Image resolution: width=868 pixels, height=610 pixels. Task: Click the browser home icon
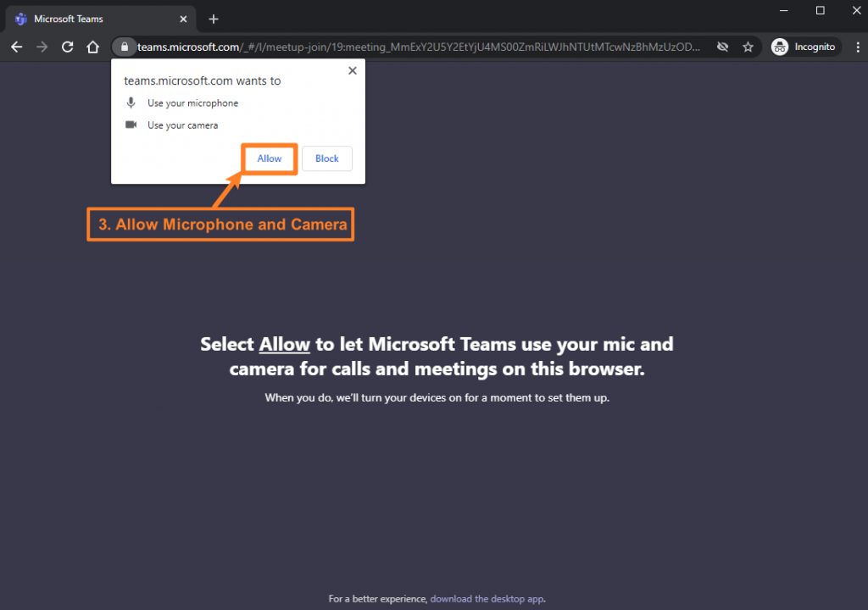[x=93, y=47]
